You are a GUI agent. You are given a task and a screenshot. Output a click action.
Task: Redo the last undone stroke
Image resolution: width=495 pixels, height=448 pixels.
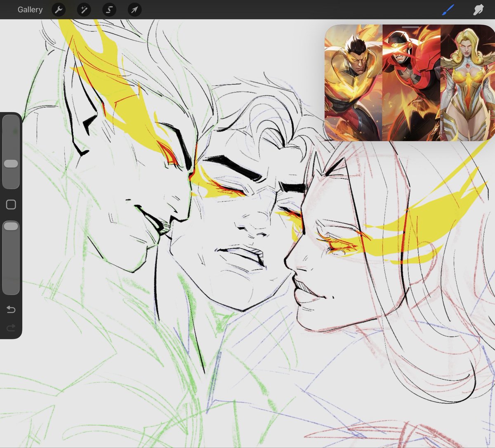[11, 328]
